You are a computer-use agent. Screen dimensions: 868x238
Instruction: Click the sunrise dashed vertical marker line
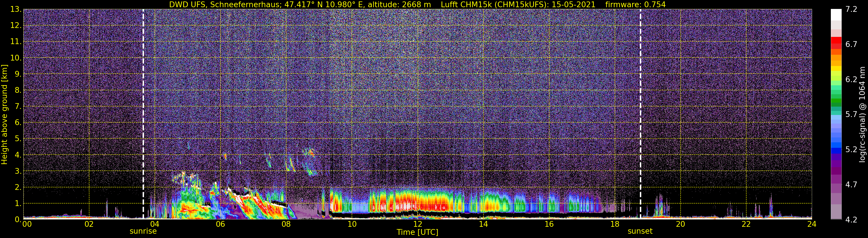[143, 114]
